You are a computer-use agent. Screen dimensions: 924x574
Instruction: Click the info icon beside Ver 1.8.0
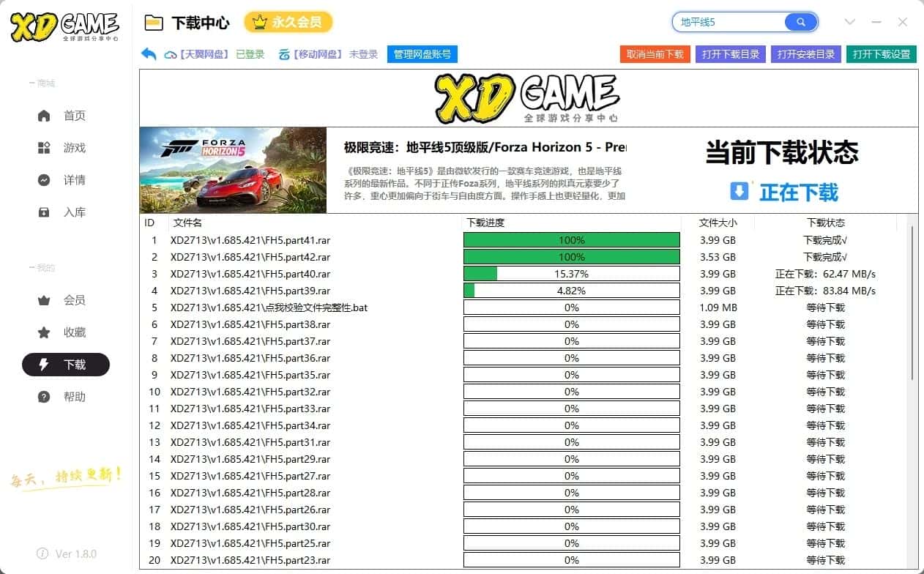pos(43,553)
